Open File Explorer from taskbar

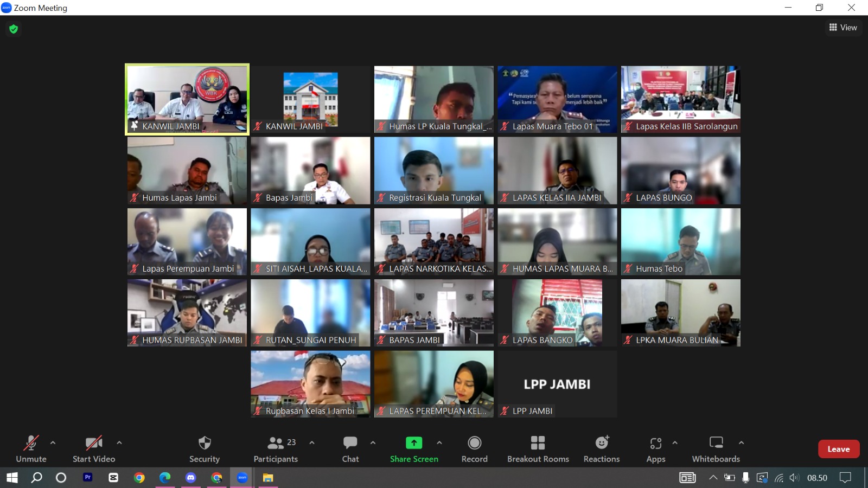coord(268,478)
